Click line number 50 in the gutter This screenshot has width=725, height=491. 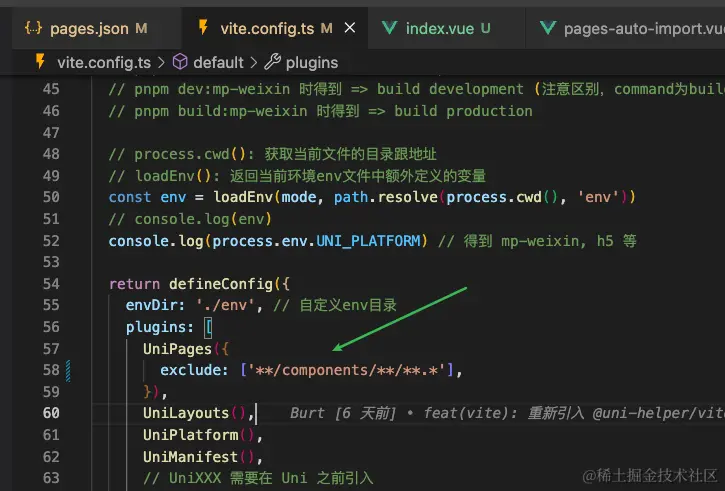51,197
